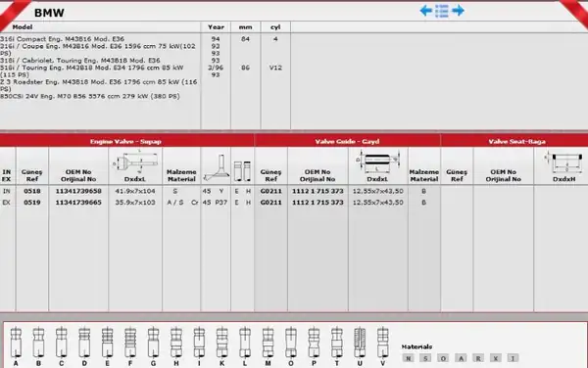Click the valve seat angle diagram icon
Viewport: 588px width, 368px height.
[x=216, y=167]
